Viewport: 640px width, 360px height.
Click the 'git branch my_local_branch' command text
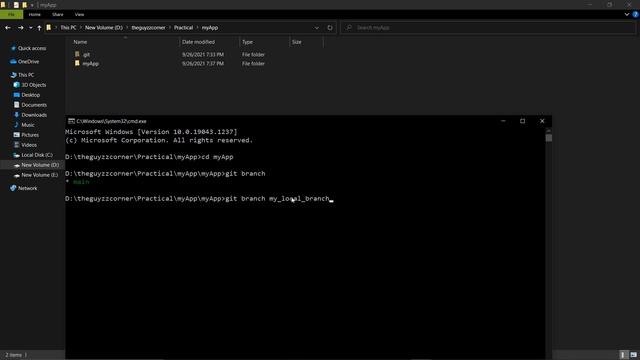[x=278, y=199]
